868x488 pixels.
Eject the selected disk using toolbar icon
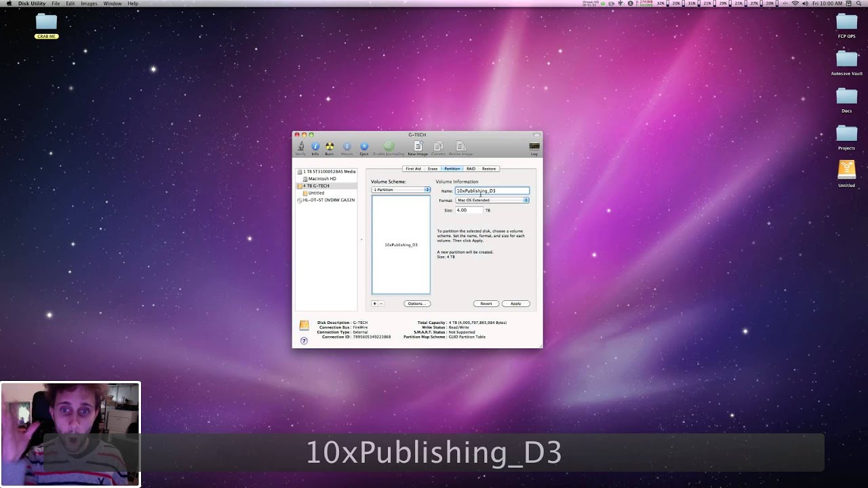coord(364,146)
